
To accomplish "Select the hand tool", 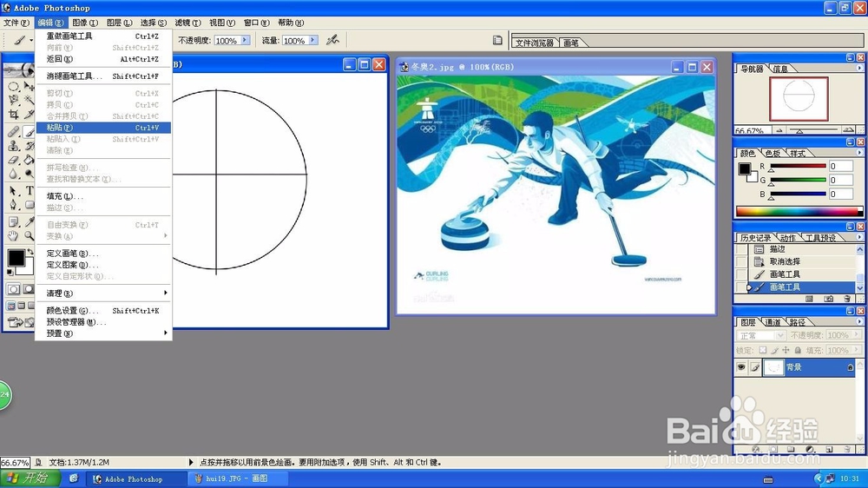I will 13,236.
